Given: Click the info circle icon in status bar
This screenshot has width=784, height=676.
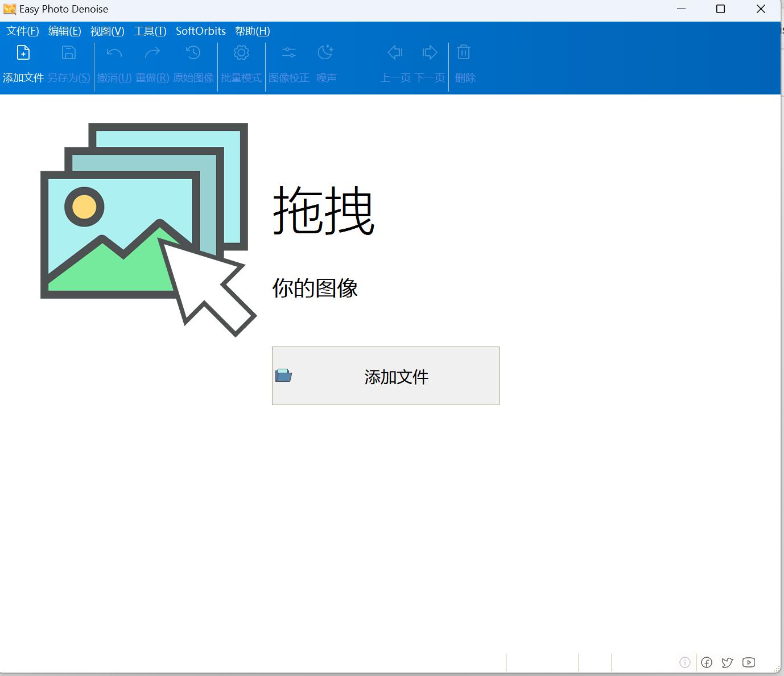Looking at the screenshot, I should tap(685, 662).
